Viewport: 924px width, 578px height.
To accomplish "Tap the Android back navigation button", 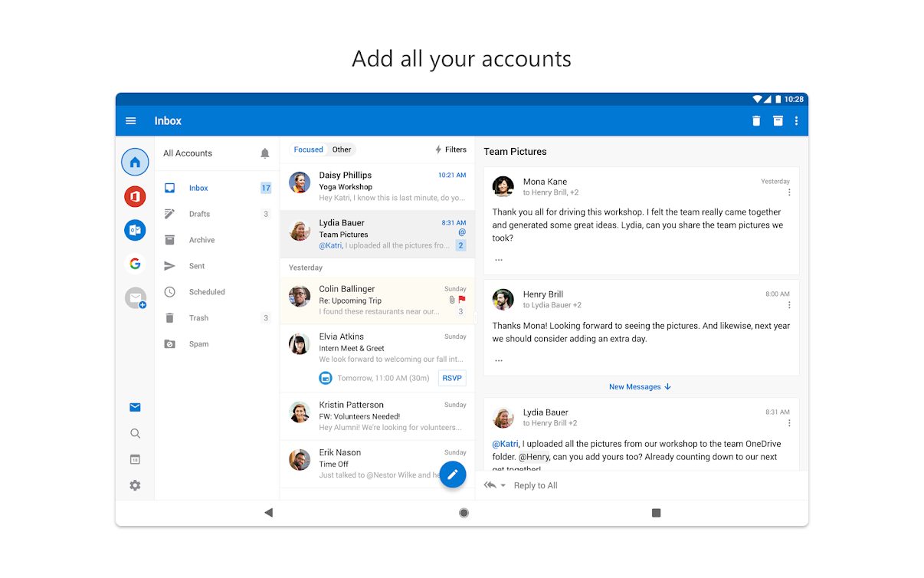I will coord(268,512).
